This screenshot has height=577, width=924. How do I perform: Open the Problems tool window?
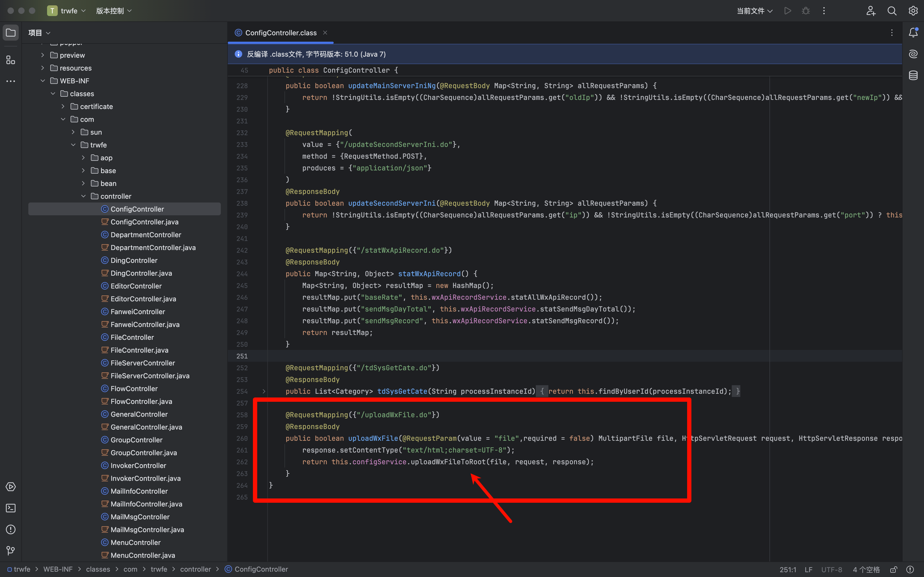tap(11, 529)
